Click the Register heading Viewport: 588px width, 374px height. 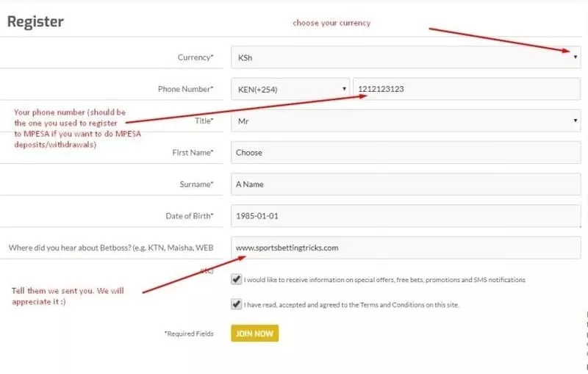[x=35, y=22]
